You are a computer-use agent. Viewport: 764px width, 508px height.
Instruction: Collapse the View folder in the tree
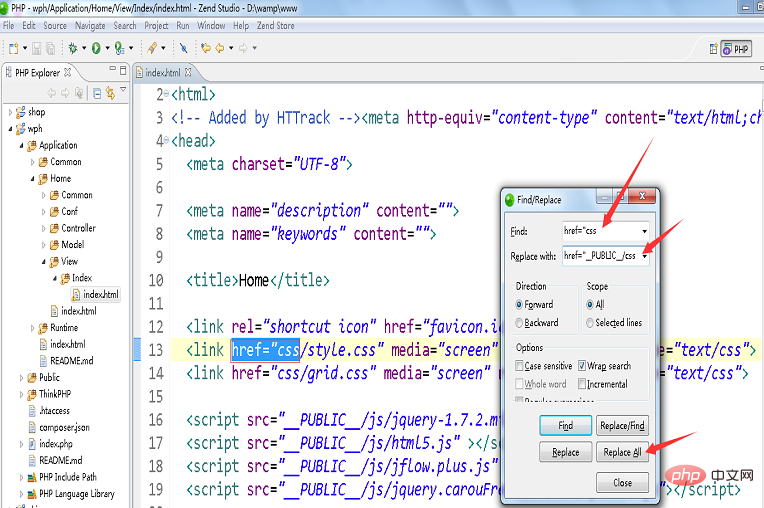pos(44,262)
